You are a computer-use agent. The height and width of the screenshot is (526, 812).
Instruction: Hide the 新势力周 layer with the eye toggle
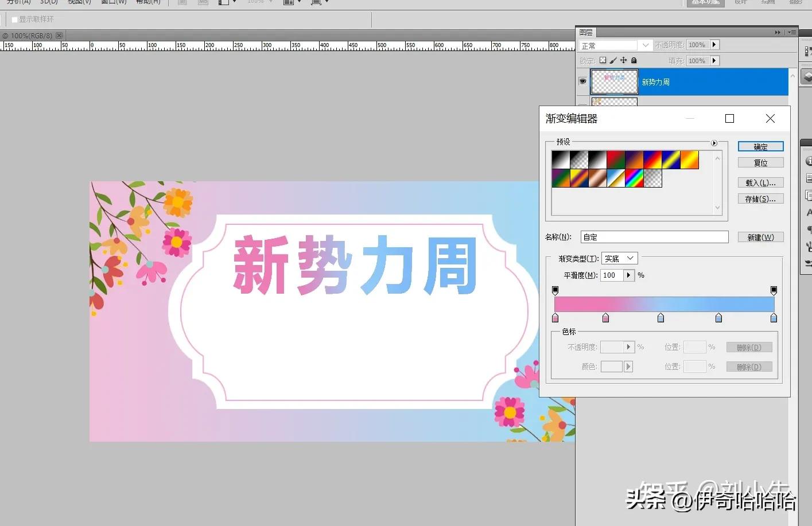pyautogui.click(x=582, y=81)
